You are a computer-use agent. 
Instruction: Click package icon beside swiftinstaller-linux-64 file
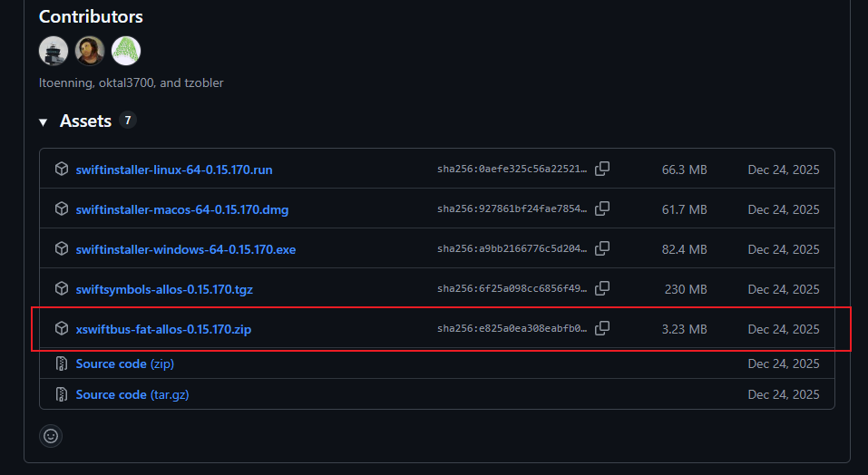click(x=62, y=169)
